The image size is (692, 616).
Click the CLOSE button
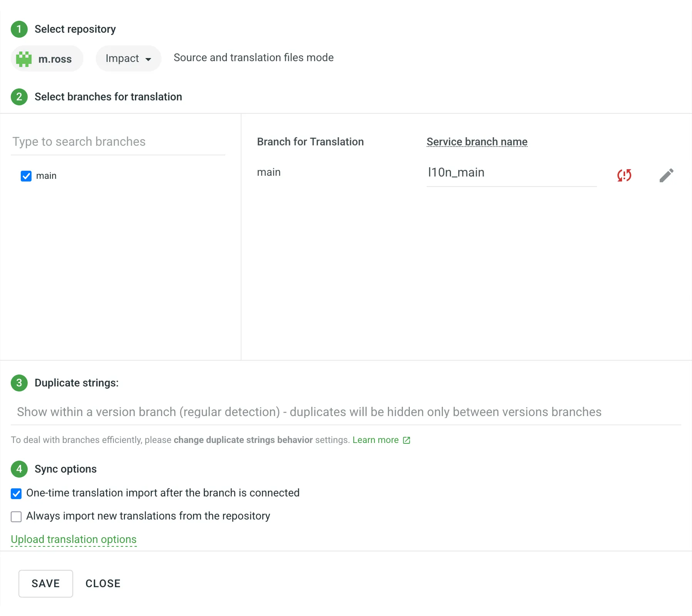pos(103,583)
